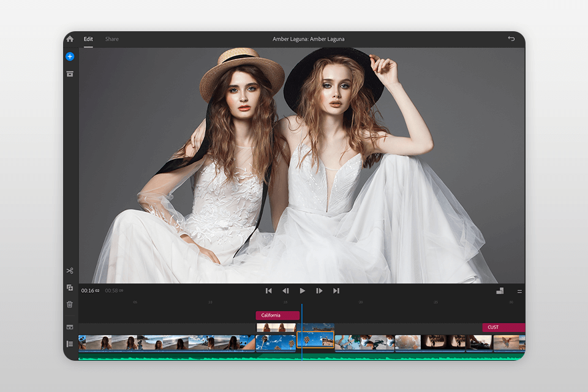Viewport: 588px width, 392px height.
Task: Open aspect ratio options icon
Action: (500, 291)
